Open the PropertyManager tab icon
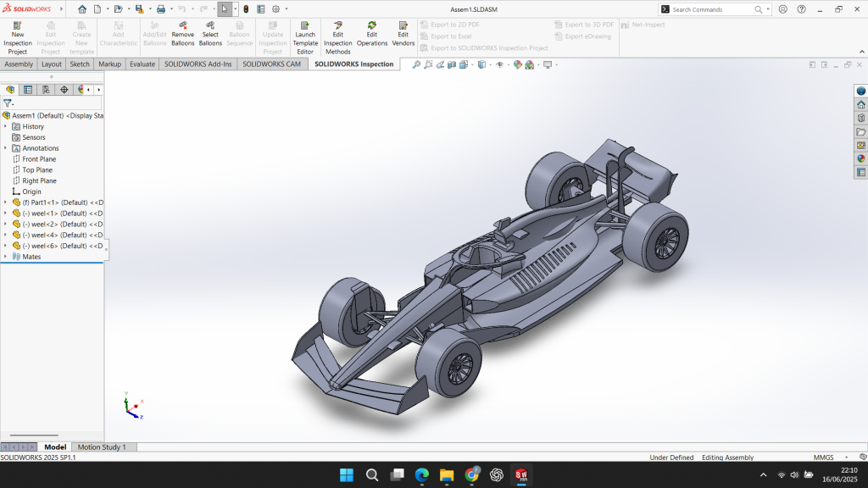 [x=28, y=89]
